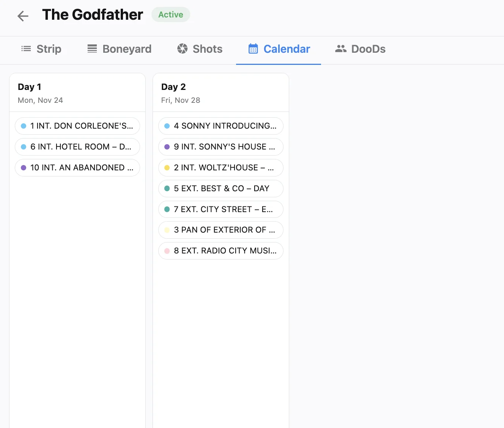Open scene 4 SONNY INTRODUCING strip

click(x=221, y=126)
